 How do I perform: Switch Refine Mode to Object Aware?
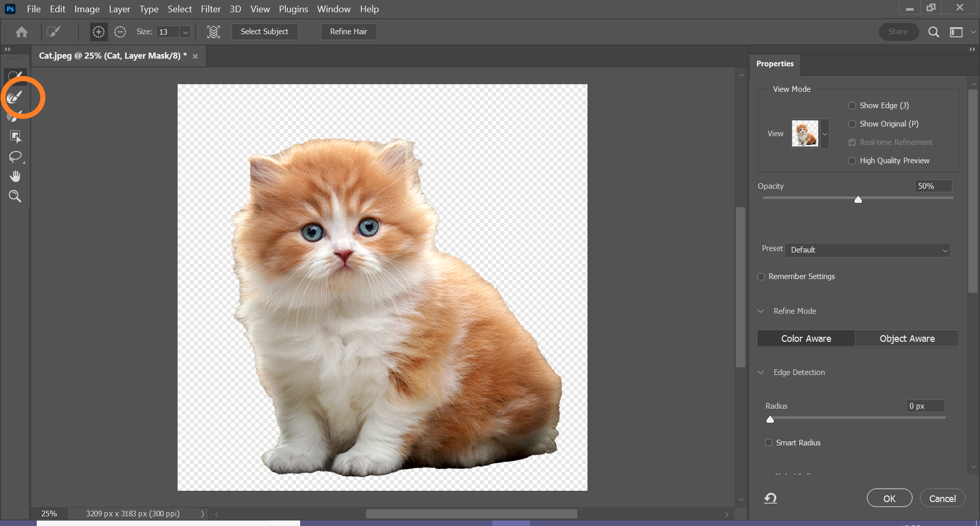point(907,338)
